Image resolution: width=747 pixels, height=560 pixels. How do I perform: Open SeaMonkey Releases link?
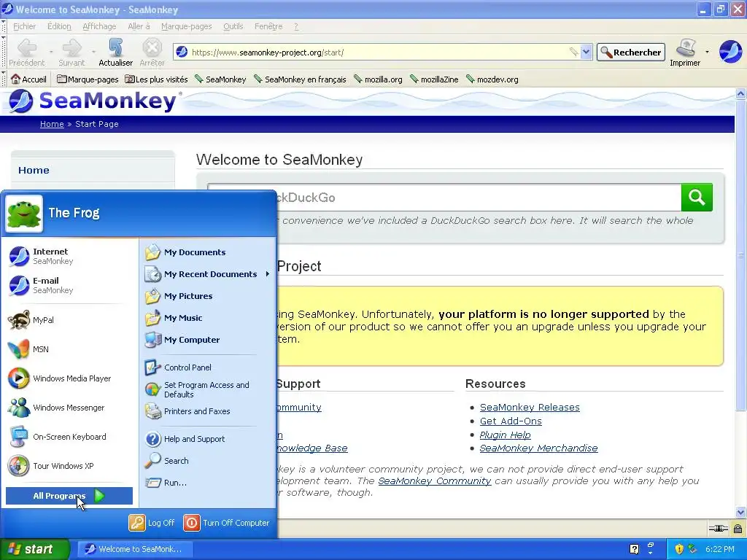530,407
